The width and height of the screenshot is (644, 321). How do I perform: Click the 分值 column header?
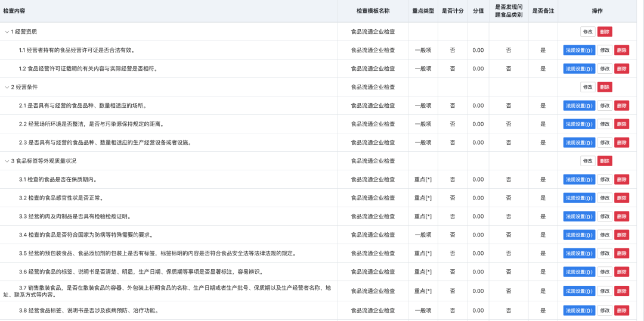pyautogui.click(x=478, y=11)
